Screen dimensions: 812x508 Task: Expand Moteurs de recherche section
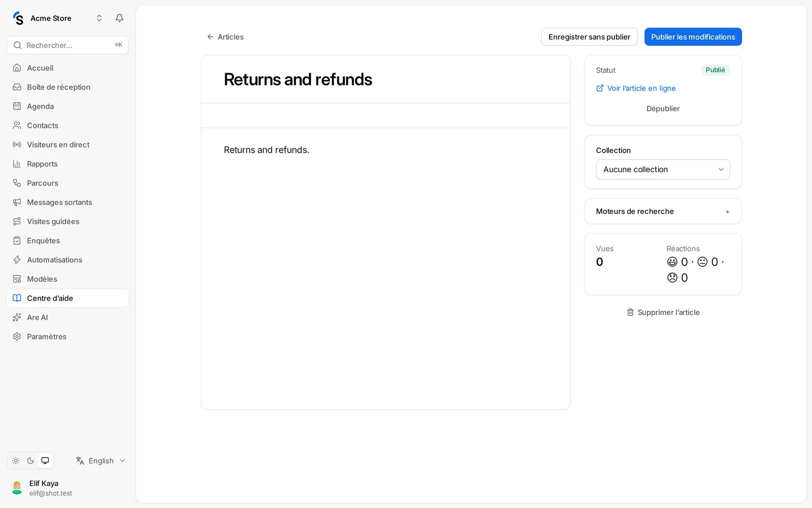[663, 211]
